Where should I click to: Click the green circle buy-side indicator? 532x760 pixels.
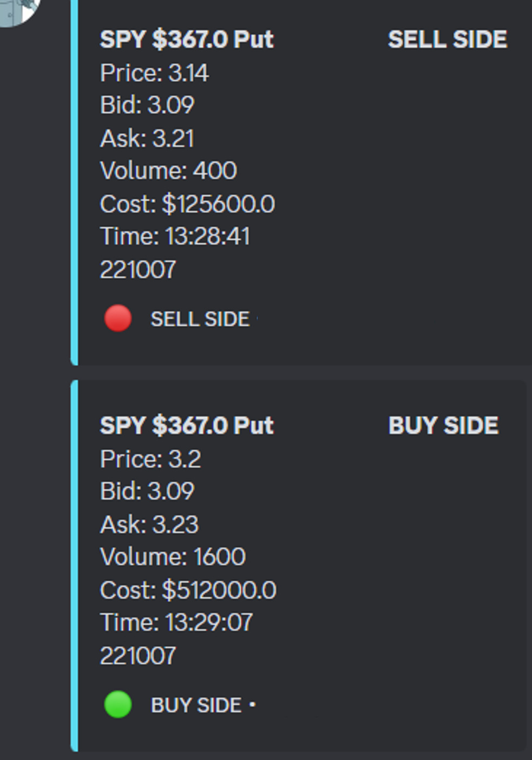[x=118, y=704]
